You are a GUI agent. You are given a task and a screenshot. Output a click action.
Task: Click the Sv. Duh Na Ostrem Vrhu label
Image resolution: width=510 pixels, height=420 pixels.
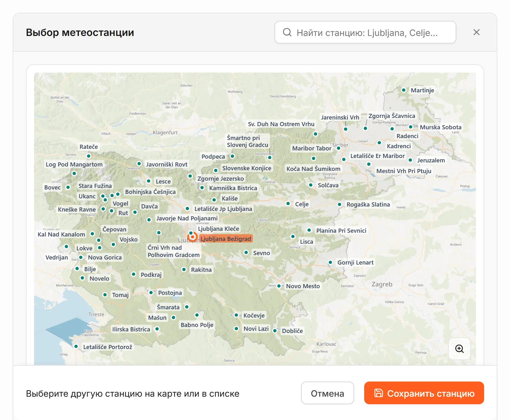(281, 124)
